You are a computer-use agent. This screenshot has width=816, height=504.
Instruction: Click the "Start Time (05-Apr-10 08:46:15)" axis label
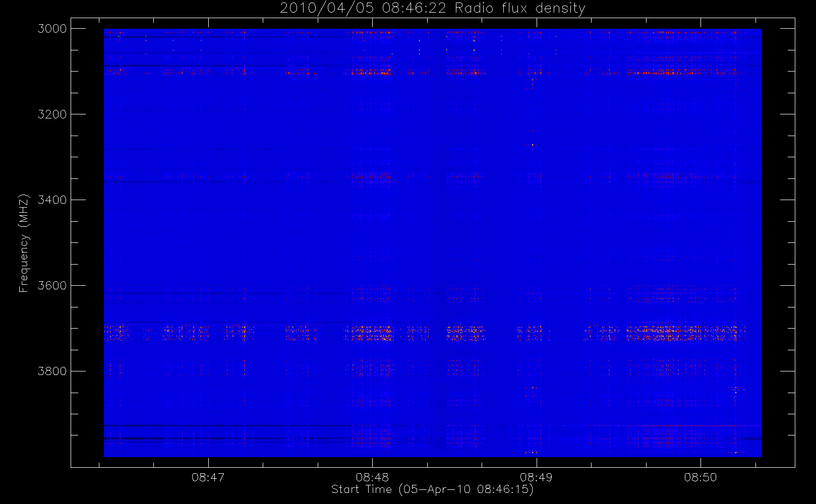tap(432, 489)
